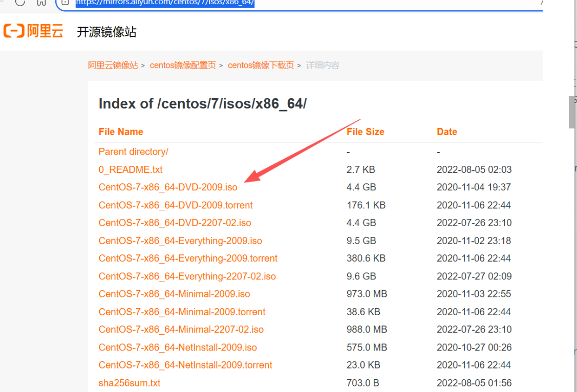Download CentOS-7-x86_64-Minimal-2009.torrent

(x=182, y=312)
